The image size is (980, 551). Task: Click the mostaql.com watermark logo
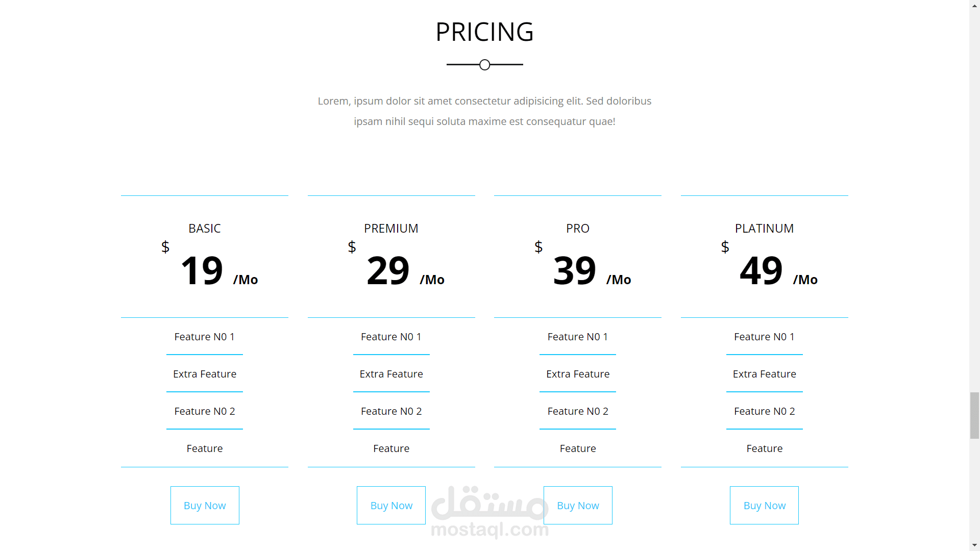489,513
